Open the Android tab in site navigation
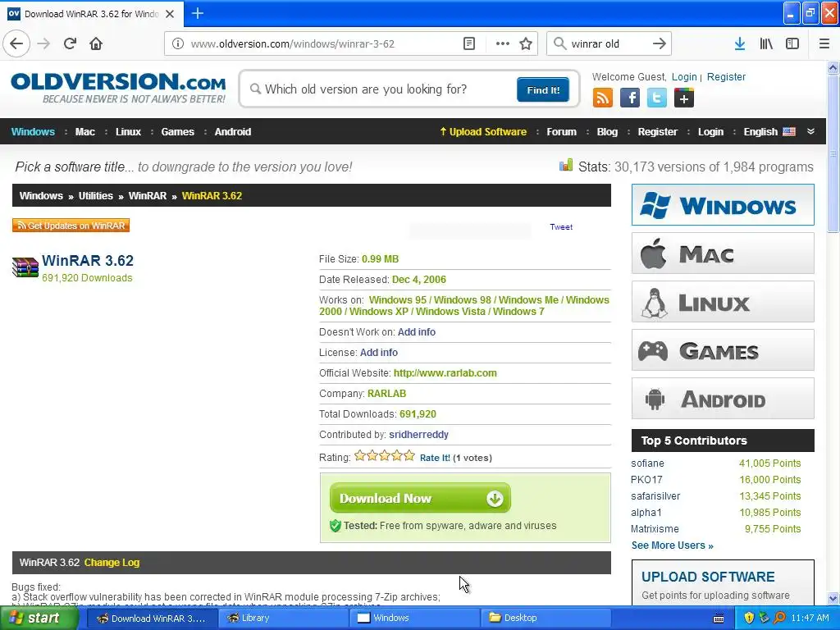This screenshot has width=840, height=630. 232,132
